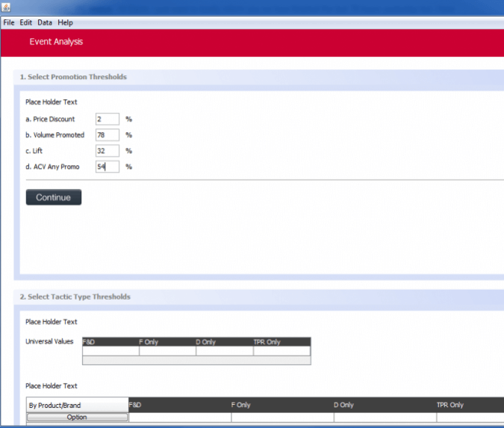Open the Edit menu
504x428 pixels.
(25, 22)
